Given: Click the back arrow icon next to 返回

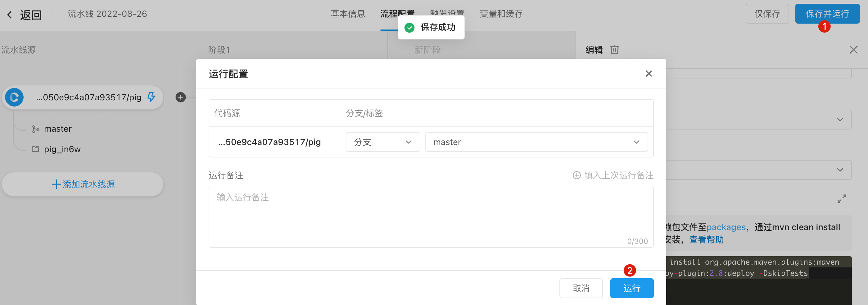Looking at the screenshot, I should tap(9, 15).
